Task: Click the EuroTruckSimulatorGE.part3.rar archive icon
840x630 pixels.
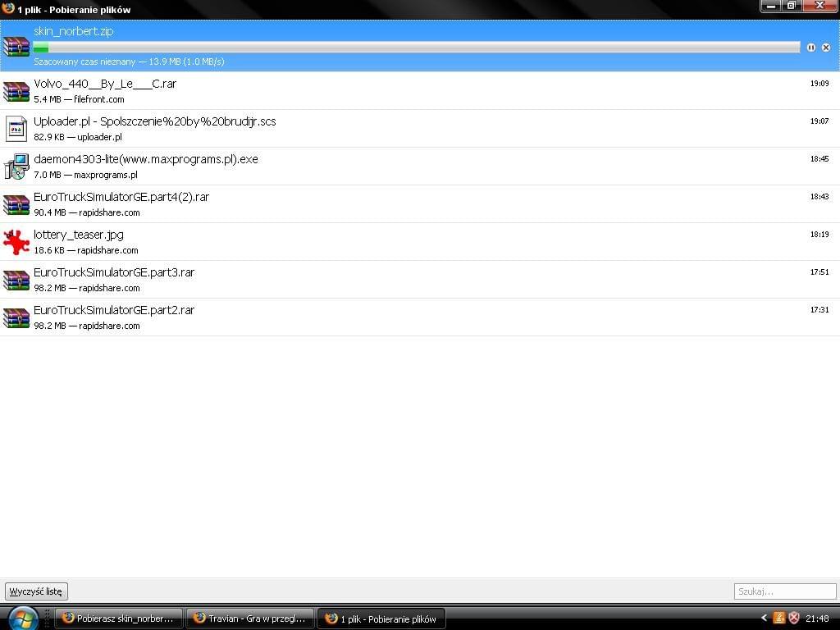Action: coord(16,280)
